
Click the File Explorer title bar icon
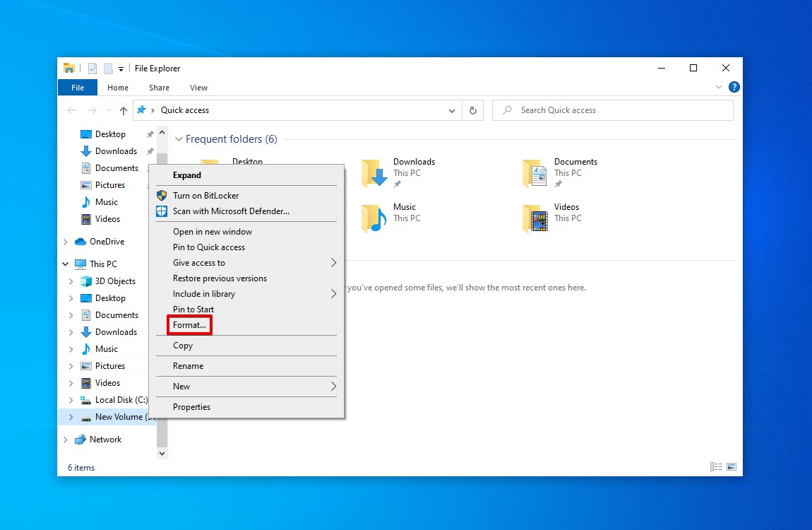[69, 68]
